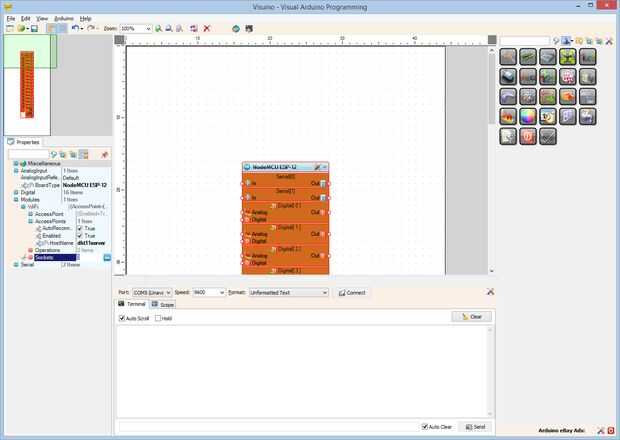The image size is (620, 440).
Task: Select the flame component category icon
Action: pyautogui.click(x=508, y=116)
